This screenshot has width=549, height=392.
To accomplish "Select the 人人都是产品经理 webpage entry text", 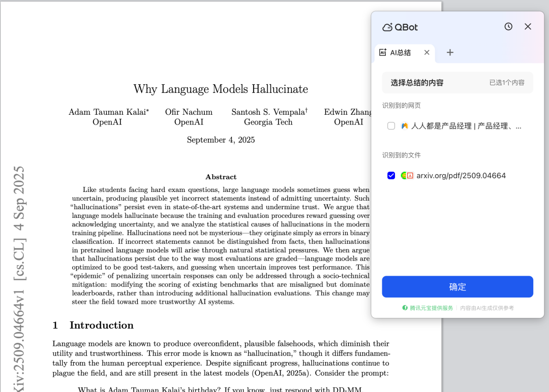I will coord(466,126).
